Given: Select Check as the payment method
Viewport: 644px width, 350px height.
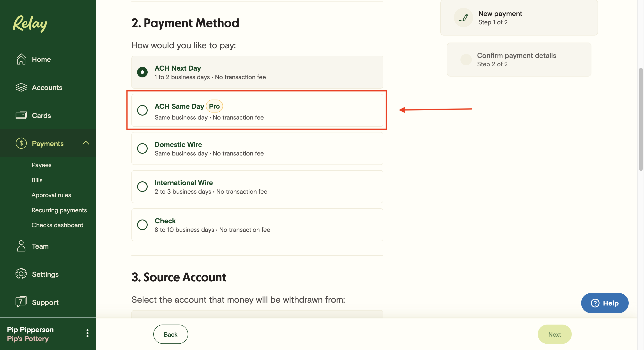Looking at the screenshot, I should (x=142, y=225).
